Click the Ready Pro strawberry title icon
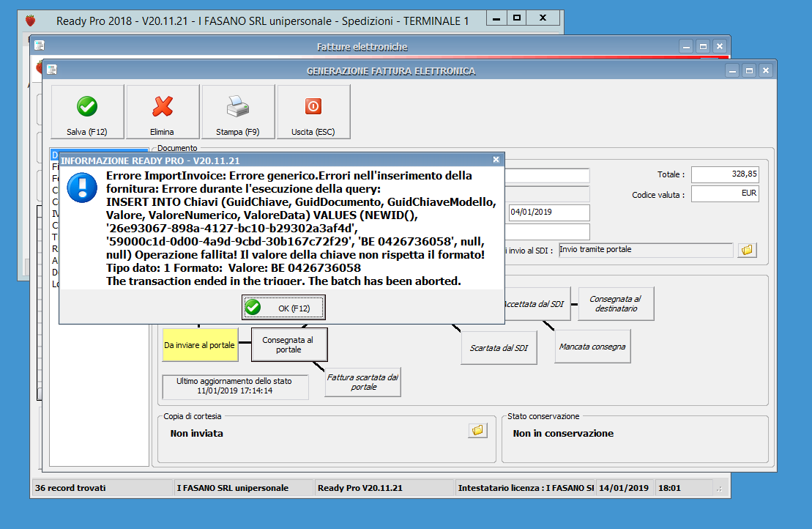 click(31, 21)
